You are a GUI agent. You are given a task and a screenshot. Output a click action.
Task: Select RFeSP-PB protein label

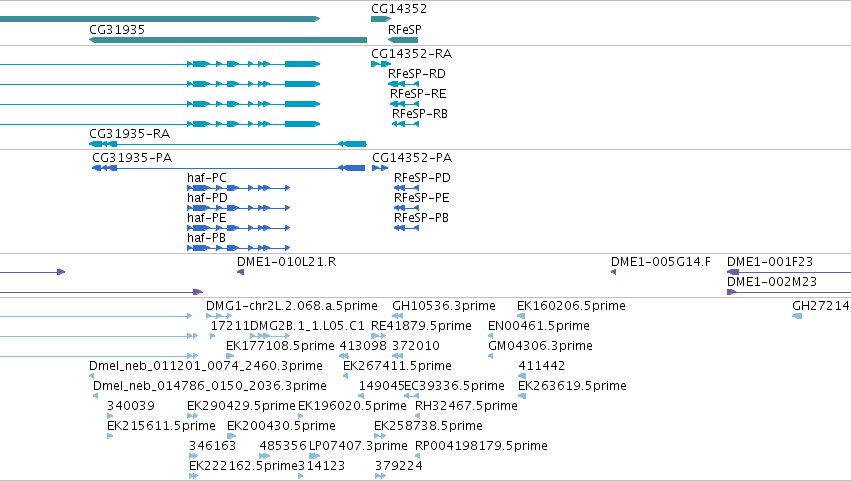coord(421,218)
